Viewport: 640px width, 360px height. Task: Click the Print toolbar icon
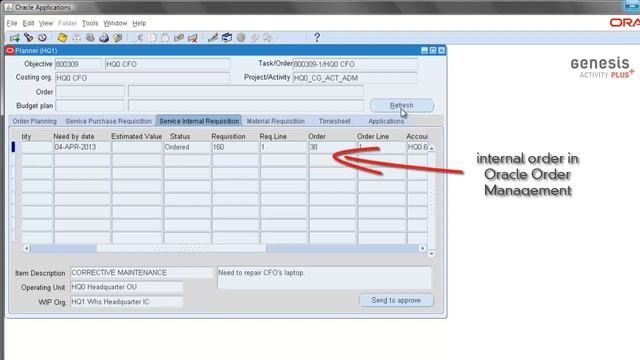pyautogui.click(x=104, y=38)
